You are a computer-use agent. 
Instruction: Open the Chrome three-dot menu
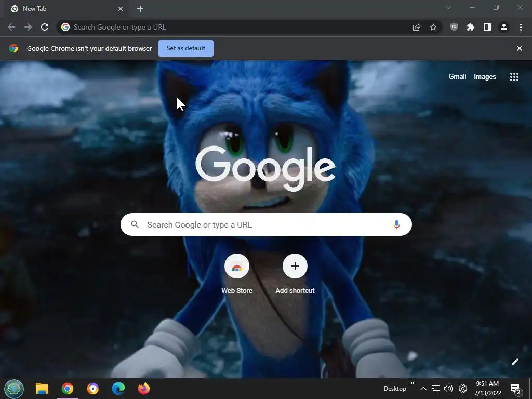tap(521, 27)
